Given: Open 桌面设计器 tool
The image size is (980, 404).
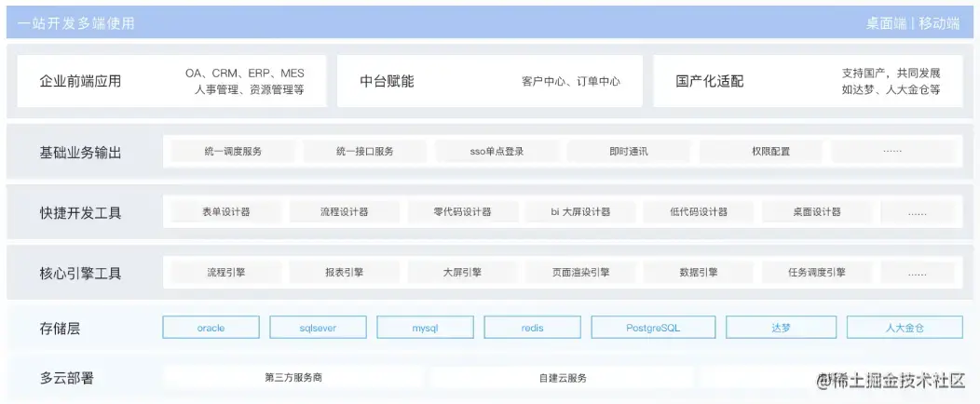Looking at the screenshot, I should (817, 212).
